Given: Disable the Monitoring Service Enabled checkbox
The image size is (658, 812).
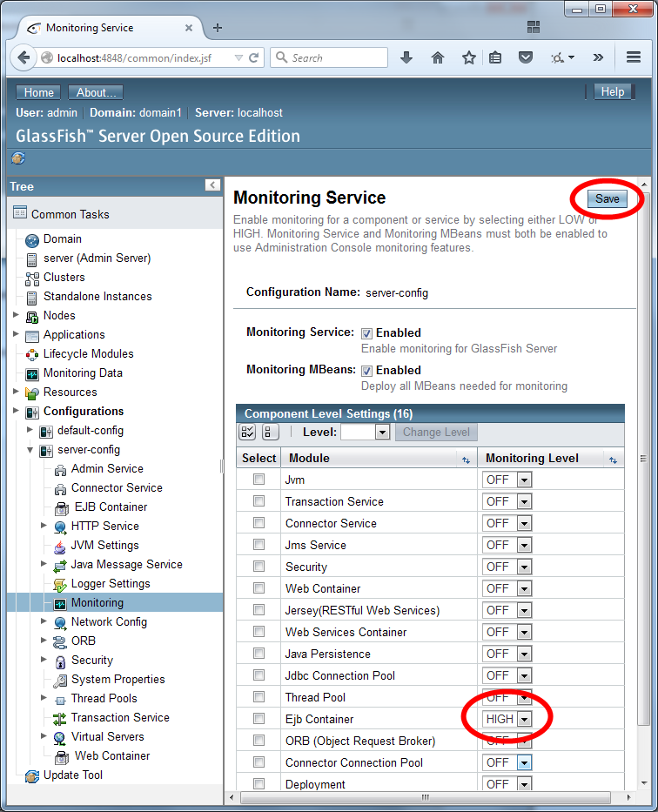Looking at the screenshot, I should point(367,332).
